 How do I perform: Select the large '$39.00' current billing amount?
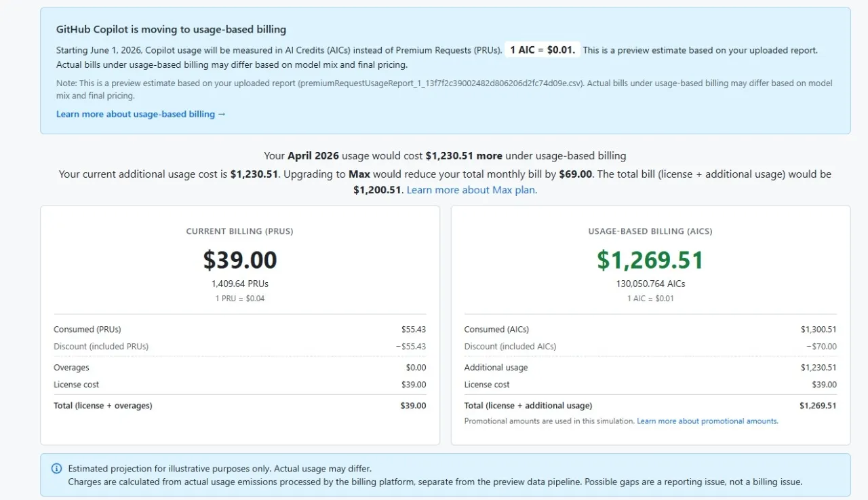point(240,260)
